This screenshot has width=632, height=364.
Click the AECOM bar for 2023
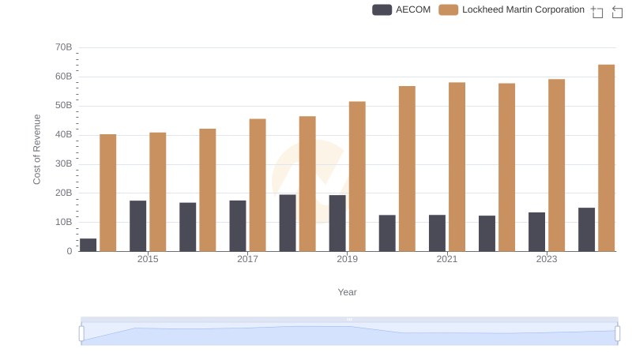[x=537, y=232]
